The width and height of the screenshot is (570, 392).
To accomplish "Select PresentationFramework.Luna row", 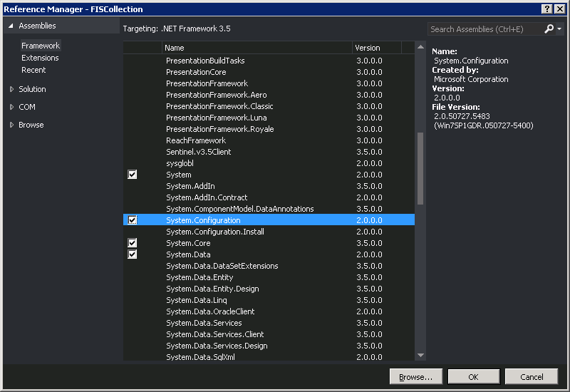I will [x=269, y=118].
